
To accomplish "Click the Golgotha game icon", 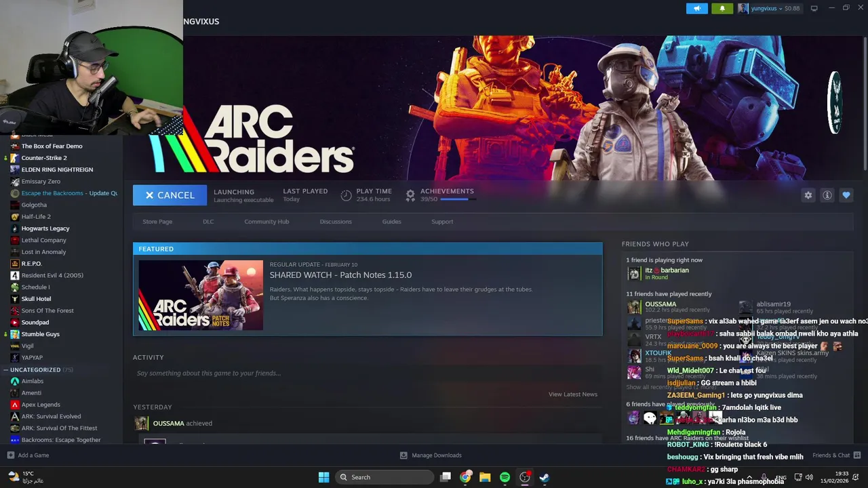I will pos(15,205).
